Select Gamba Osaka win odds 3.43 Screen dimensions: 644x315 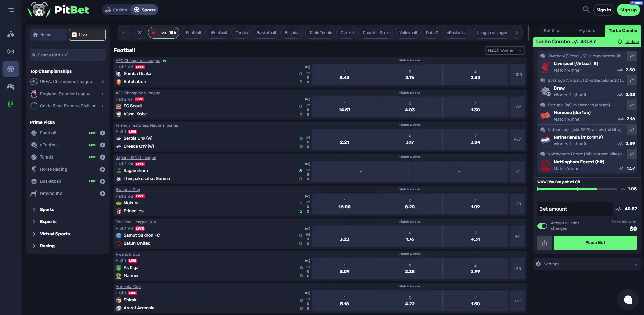(345, 75)
